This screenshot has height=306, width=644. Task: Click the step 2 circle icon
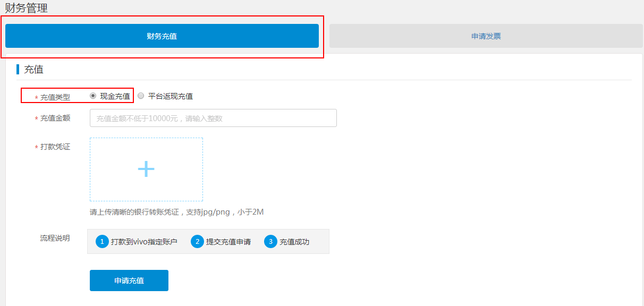[x=197, y=241]
